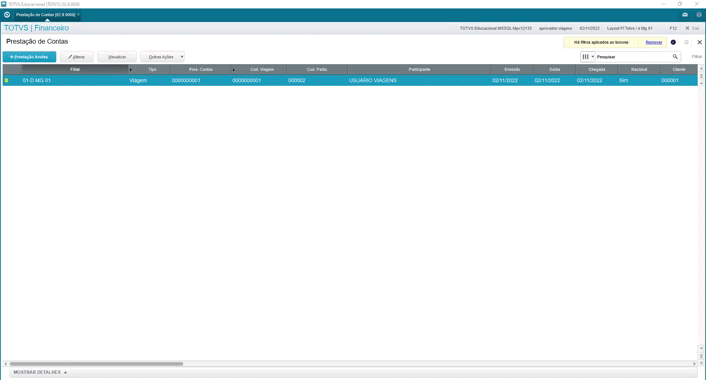Click the green status dot of row 01-D MG 01

[x=6, y=81]
